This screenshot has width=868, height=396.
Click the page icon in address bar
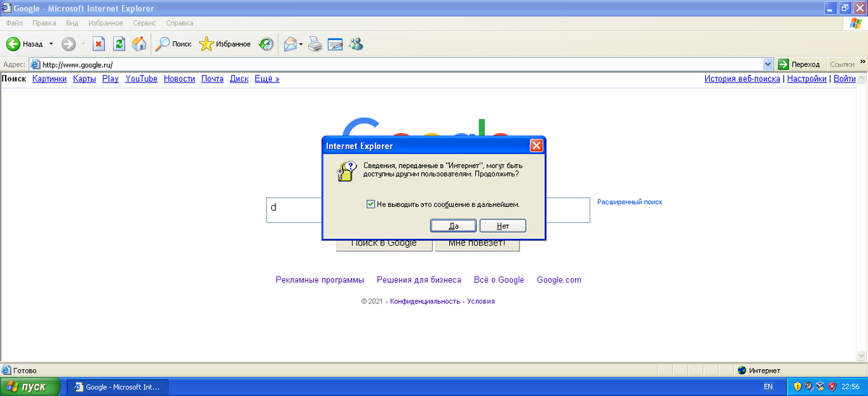coord(35,64)
